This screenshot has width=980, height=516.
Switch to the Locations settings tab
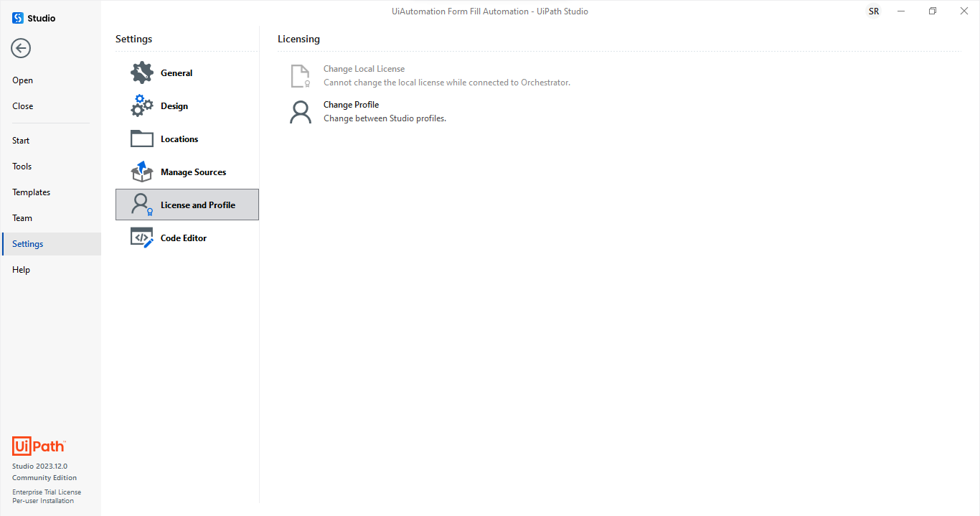[187, 139]
